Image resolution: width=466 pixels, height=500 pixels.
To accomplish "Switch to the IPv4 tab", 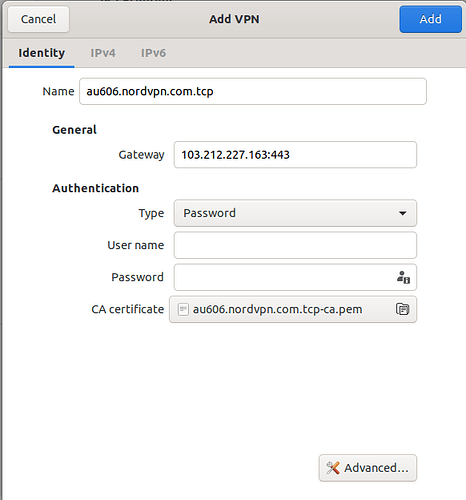I will tap(103, 53).
